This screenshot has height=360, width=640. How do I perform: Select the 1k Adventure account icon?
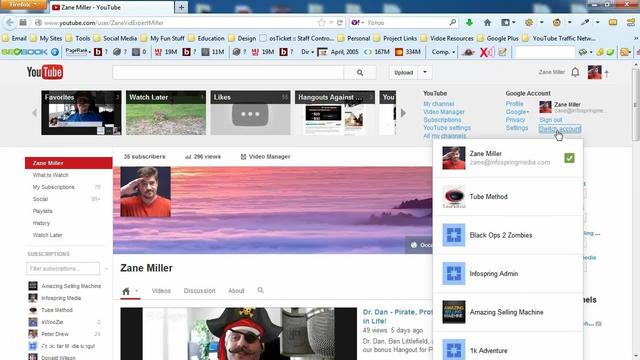click(x=453, y=349)
